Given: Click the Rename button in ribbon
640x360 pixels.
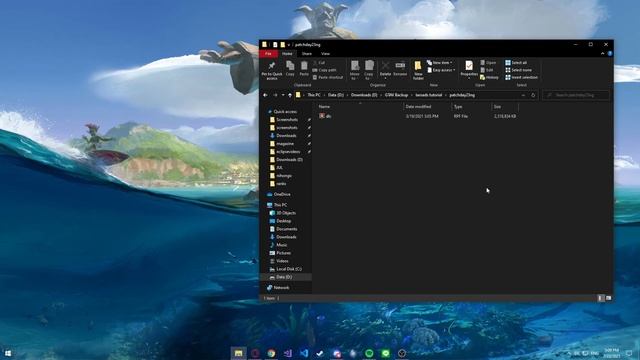Looking at the screenshot, I should (400, 69).
